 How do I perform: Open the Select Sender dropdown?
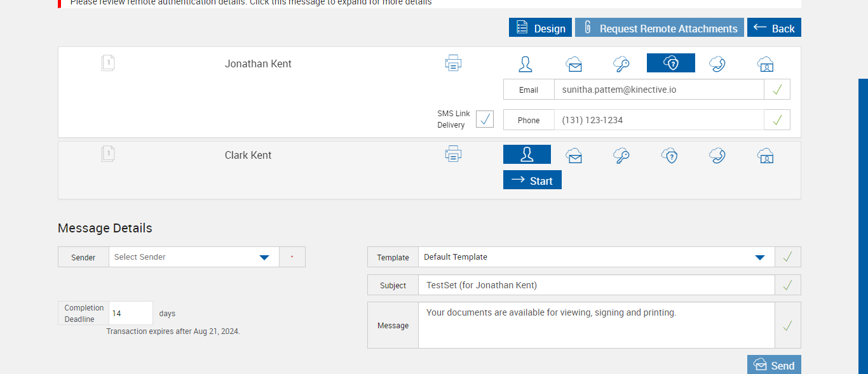264,257
